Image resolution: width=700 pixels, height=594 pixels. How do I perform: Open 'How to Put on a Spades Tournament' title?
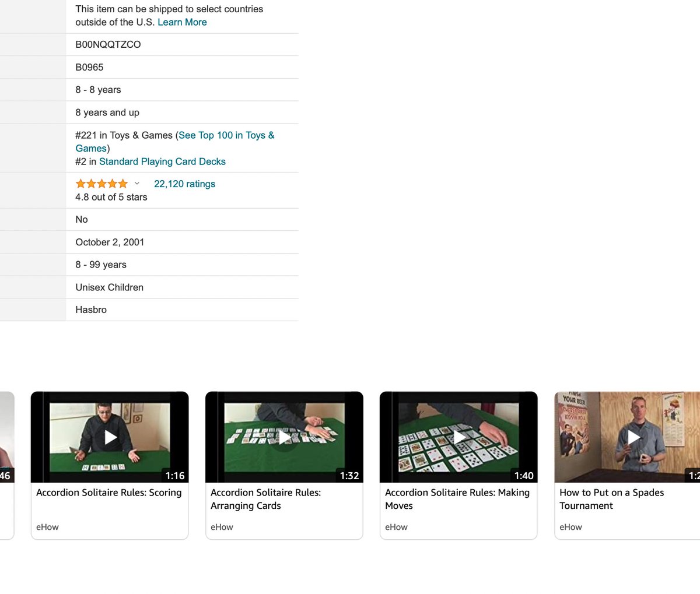tap(612, 499)
